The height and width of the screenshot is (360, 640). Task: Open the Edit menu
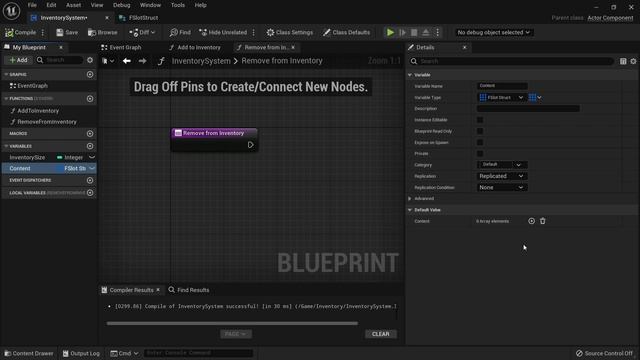[51, 5]
